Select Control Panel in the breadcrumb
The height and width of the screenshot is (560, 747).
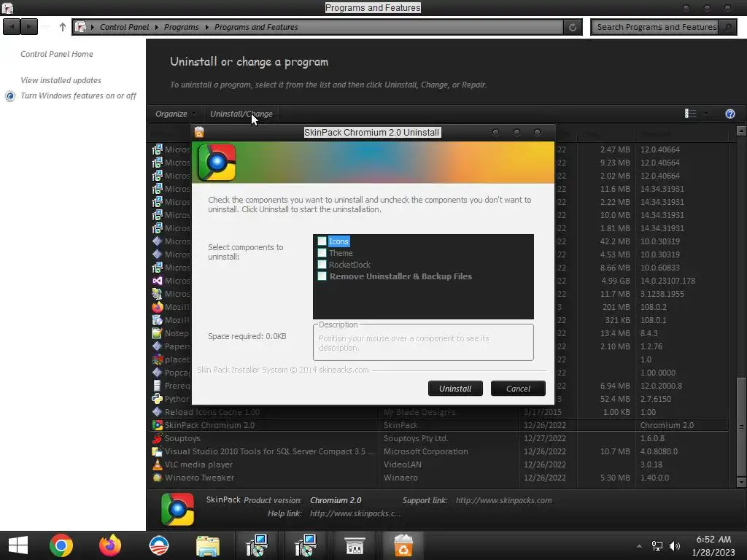coord(124,27)
